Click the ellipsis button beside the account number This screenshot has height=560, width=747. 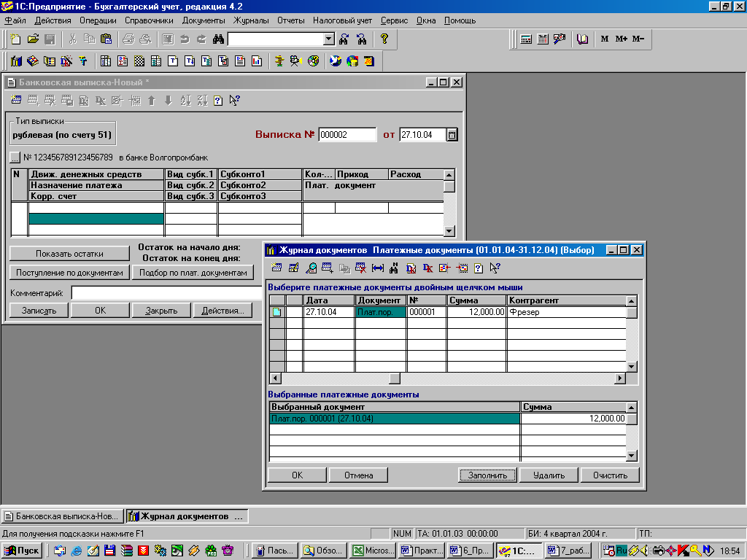tap(15, 157)
